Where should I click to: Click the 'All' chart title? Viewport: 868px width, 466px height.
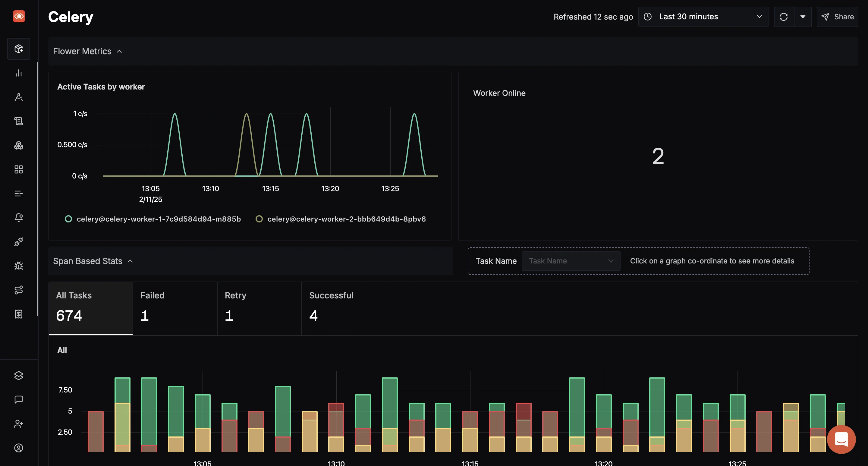(62, 350)
